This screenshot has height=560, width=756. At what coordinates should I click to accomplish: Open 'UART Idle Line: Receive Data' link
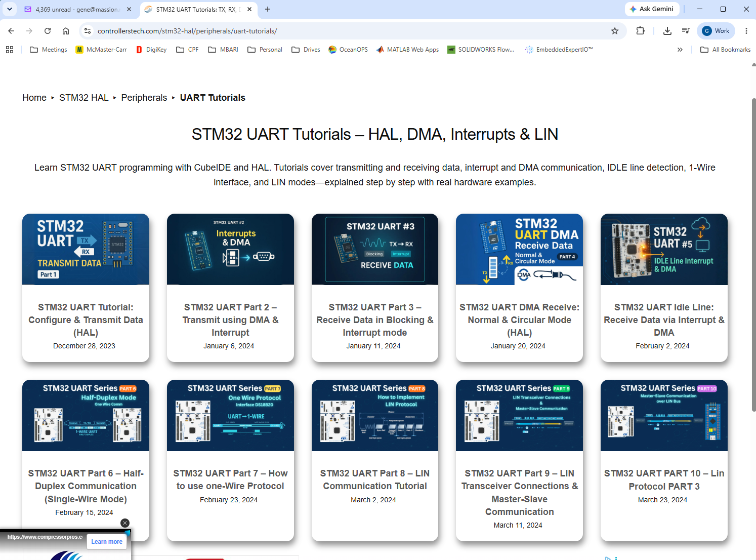point(664,320)
